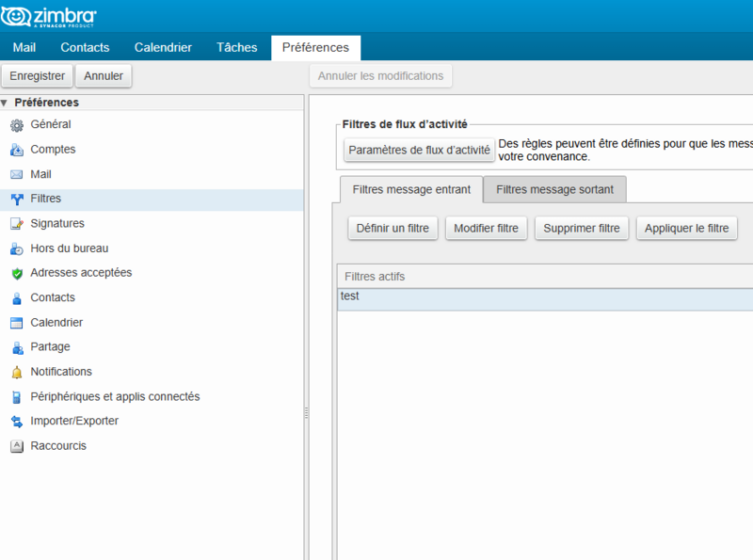The height and width of the screenshot is (560, 753).
Task: Click the Notifications bell icon
Action: click(x=16, y=372)
